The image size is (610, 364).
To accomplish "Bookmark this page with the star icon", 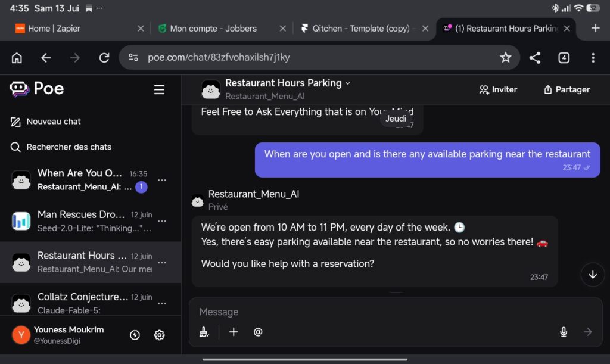I will pos(505,58).
